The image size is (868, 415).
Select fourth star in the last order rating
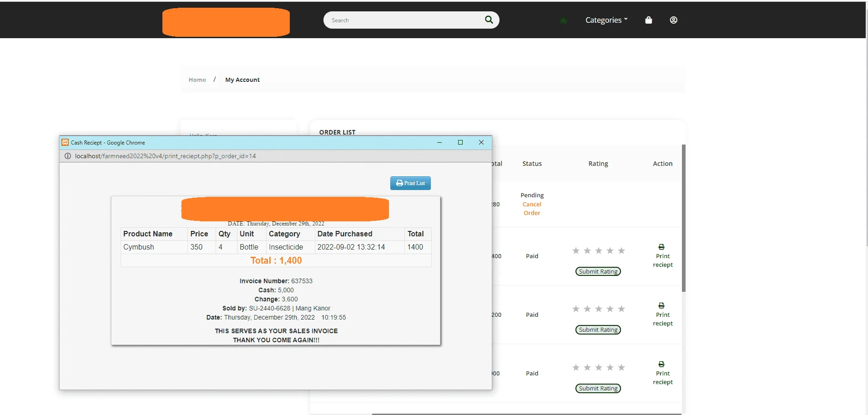pyautogui.click(x=610, y=367)
